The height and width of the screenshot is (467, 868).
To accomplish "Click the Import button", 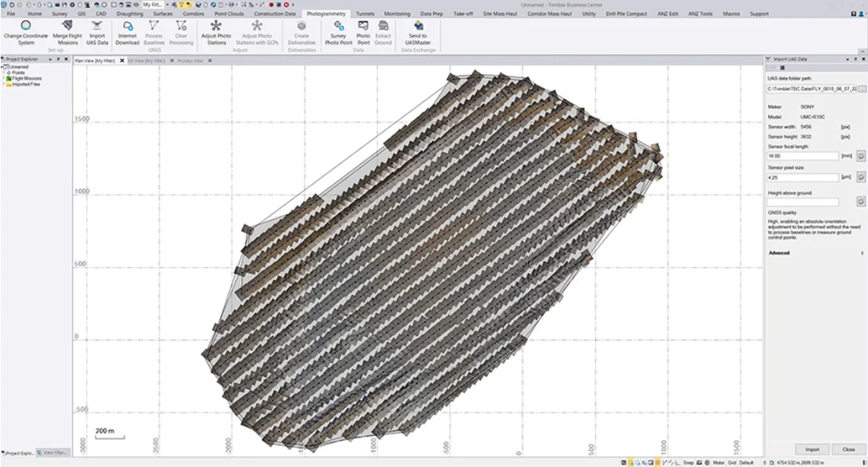I will tap(812, 449).
